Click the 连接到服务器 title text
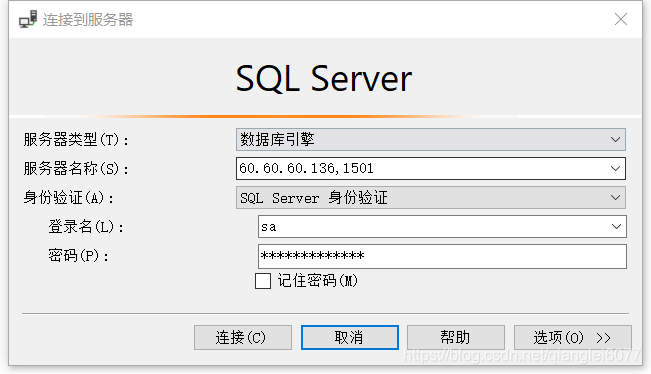Viewport: 651px width, 374px height. (88, 20)
